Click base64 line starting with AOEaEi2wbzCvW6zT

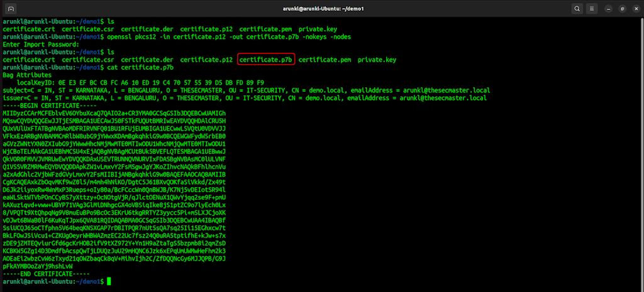(x=114, y=258)
